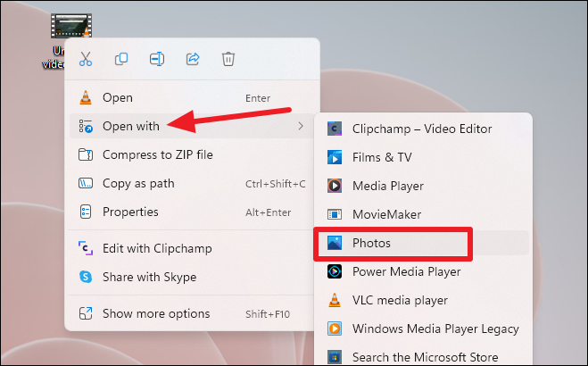This screenshot has width=588, height=366.
Task: Click the Power Media Player icon
Action: pos(334,271)
